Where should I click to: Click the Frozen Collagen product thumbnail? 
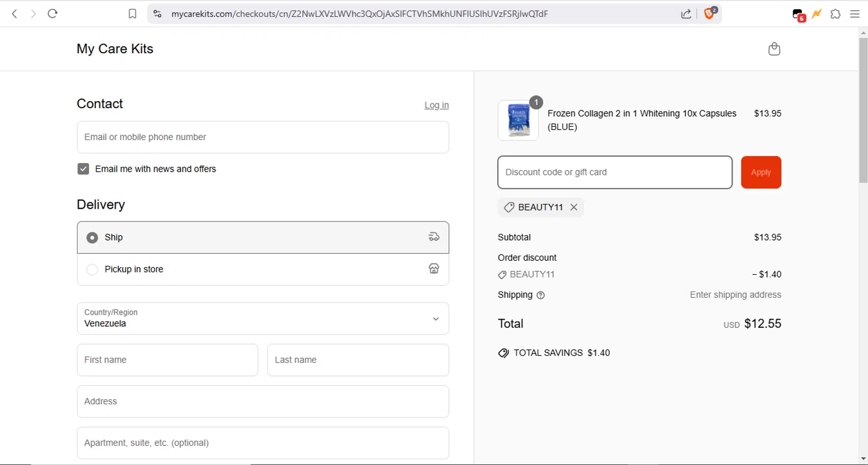point(518,120)
